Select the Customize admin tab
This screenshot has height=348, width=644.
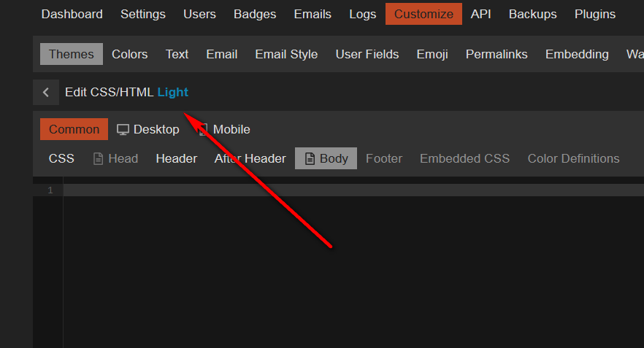423,14
